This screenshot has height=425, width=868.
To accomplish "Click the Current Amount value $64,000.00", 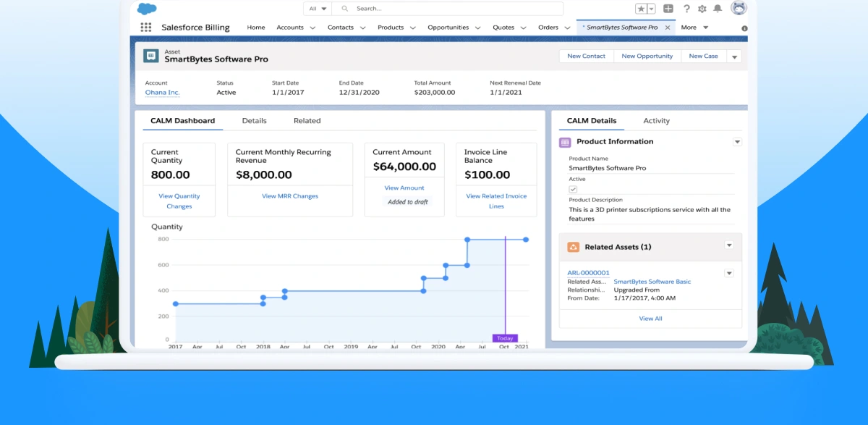I will [404, 167].
